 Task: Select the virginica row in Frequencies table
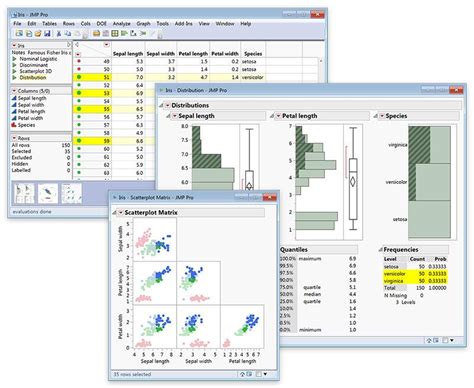[415, 281]
